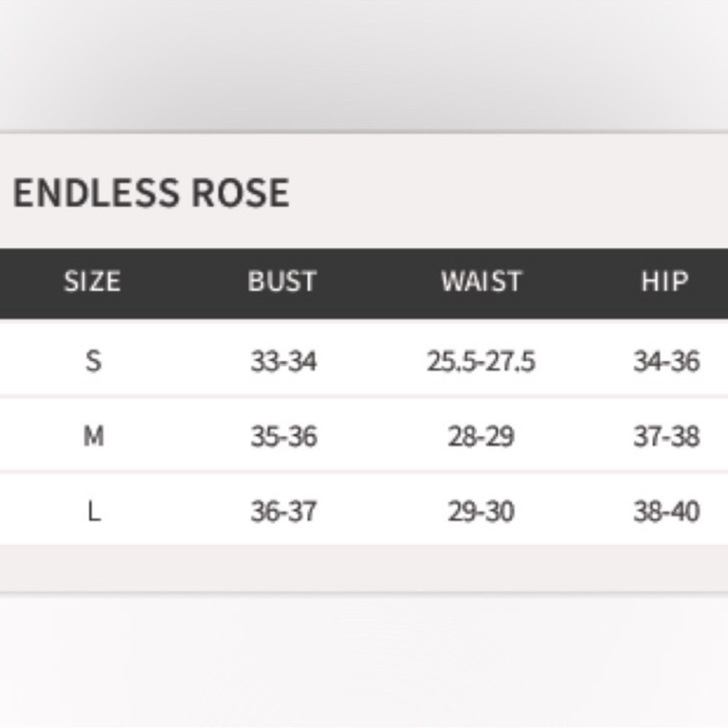
Task: Choose size L in the chart
Action: click(x=93, y=512)
